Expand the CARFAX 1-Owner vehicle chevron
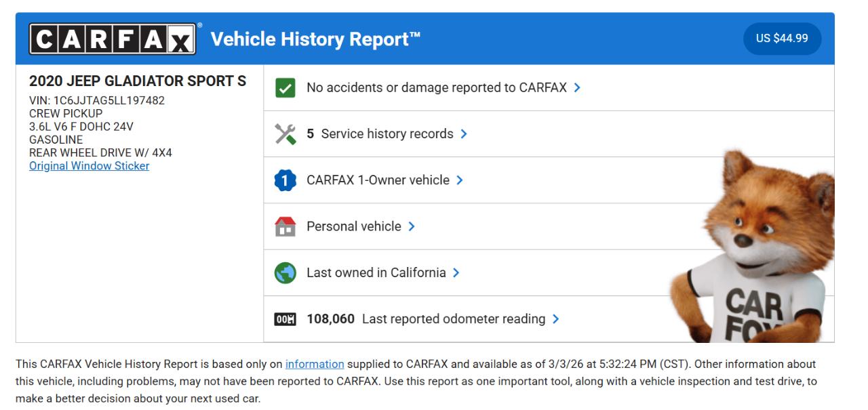 [x=460, y=180]
